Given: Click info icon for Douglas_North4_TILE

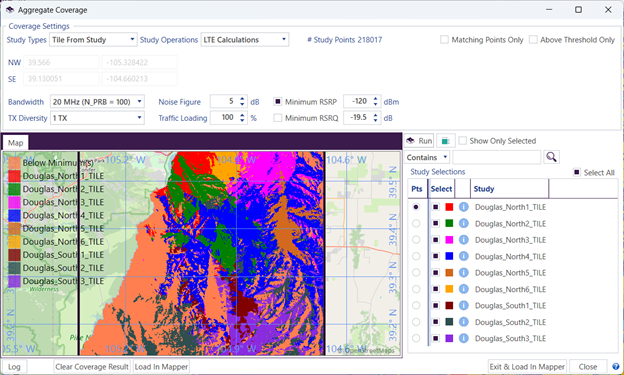Looking at the screenshot, I should (463, 256).
